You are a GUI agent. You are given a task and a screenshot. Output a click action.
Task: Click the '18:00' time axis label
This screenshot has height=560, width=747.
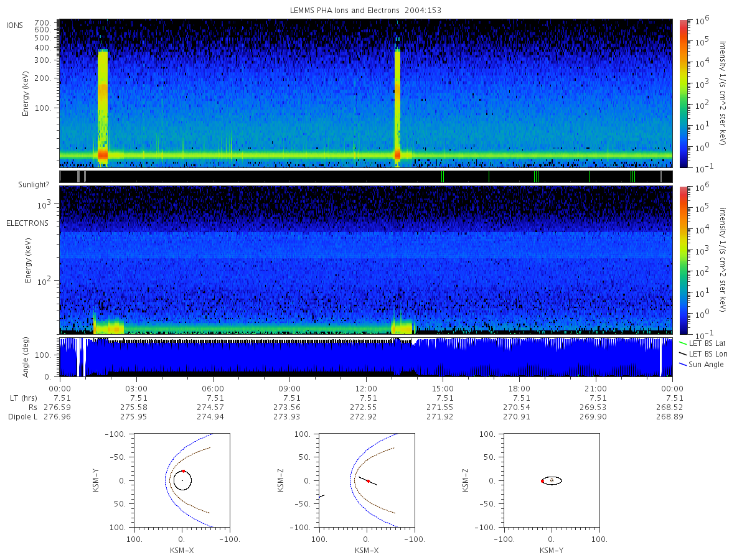[x=520, y=388]
